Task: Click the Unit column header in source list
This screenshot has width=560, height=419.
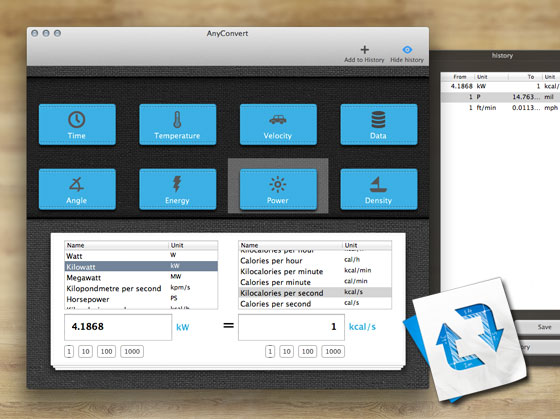Action: click(193, 245)
